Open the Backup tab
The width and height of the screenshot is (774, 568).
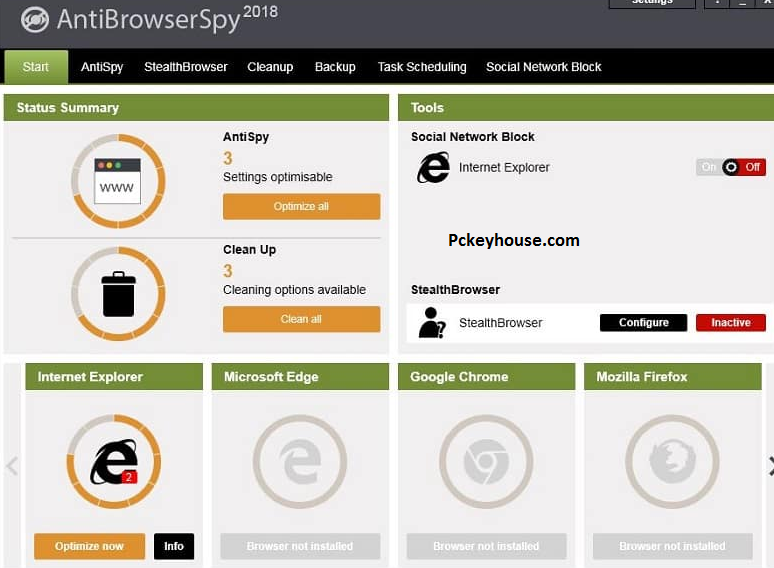(335, 67)
